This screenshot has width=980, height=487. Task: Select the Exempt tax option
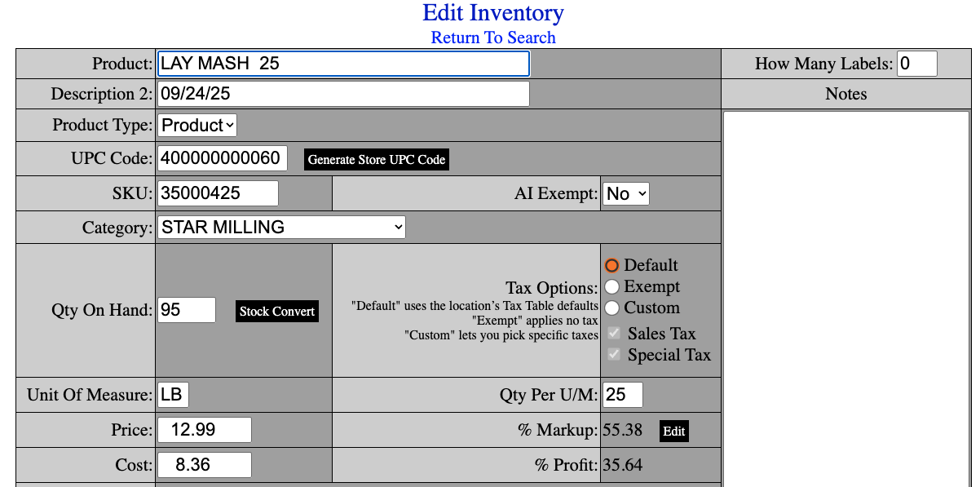point(612,286)
